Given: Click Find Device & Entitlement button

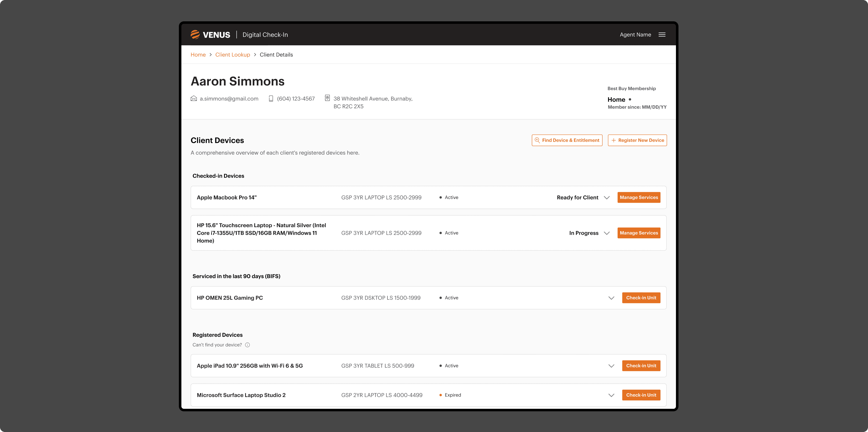Looking at the screenshot, I should [x=567, y=140].
